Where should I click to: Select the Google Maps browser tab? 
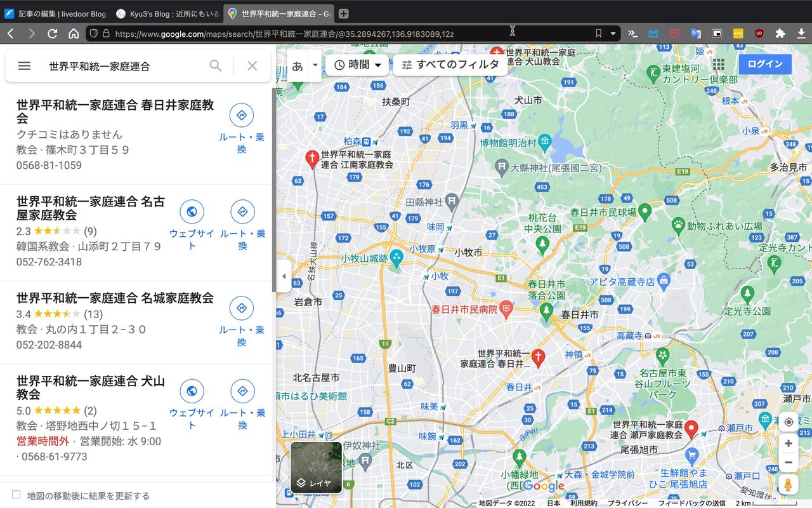pyautogui.click(x=280, y=13)
